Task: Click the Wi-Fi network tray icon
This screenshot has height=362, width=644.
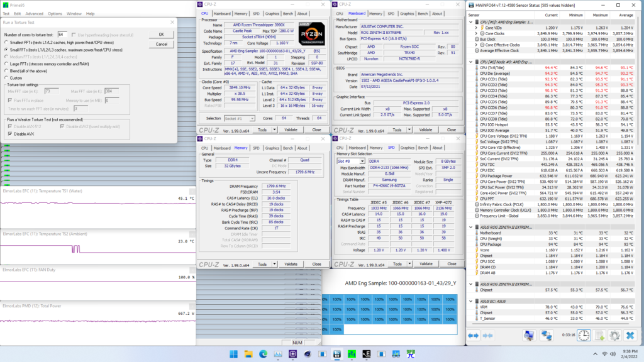Action: 604,354
